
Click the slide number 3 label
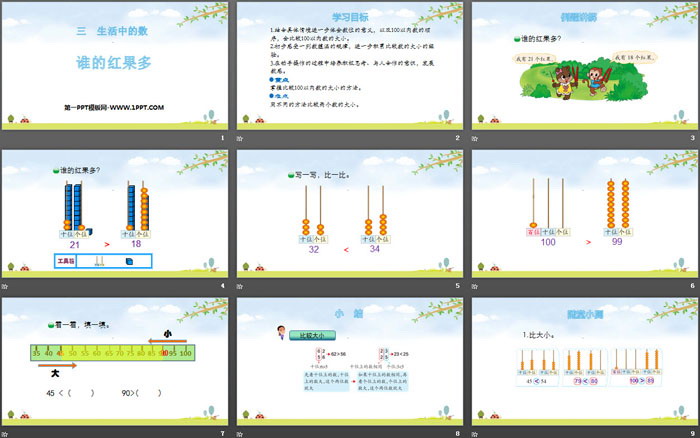pyautogui.click(x=692, y=138)
